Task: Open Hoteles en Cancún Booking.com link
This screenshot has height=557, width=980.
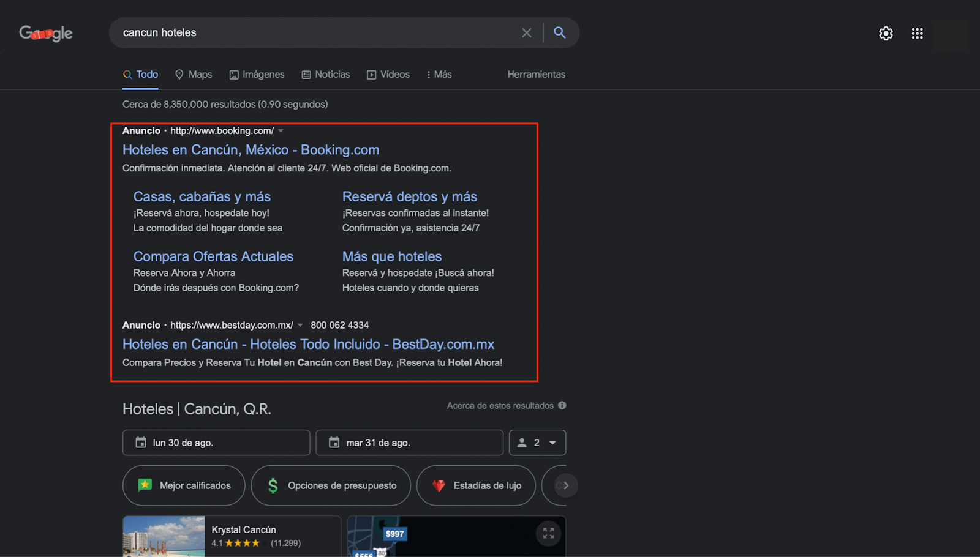Action: (x=251, y=150)
